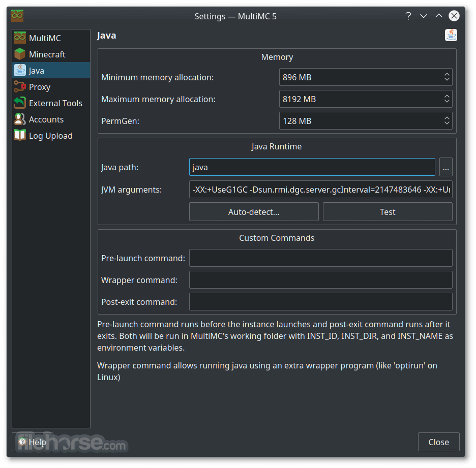This screenshot has width=476, height=468.
Task: Go to External Tools settings
Action: (x=51, y=103)
